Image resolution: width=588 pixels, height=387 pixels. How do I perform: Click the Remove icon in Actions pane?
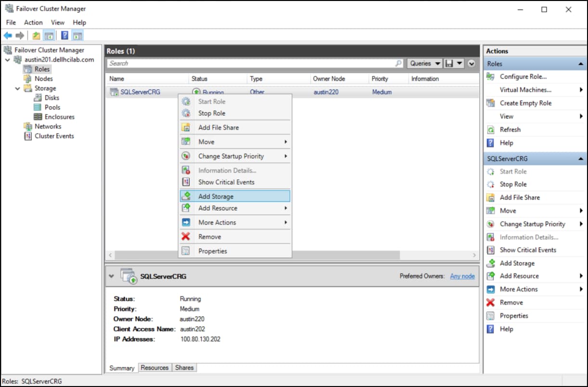coord(491,303)
